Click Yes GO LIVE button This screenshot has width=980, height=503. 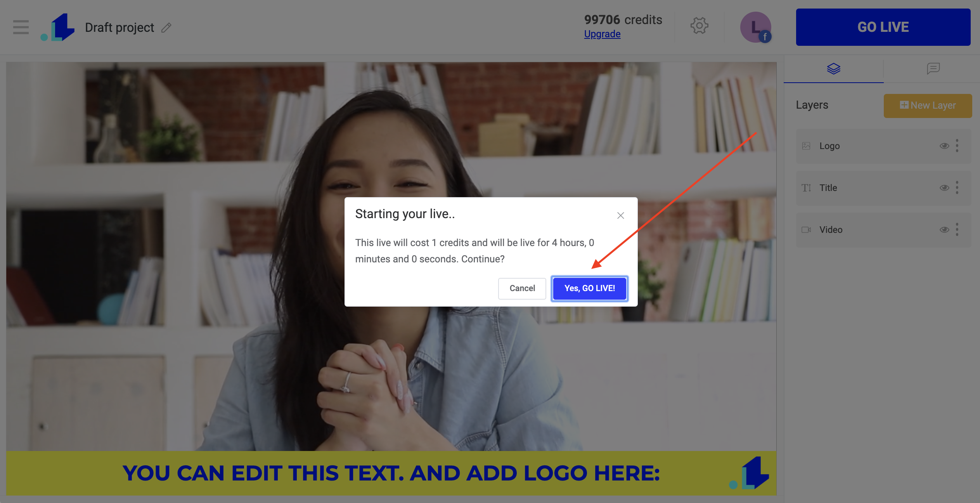[x=590, y=288]
